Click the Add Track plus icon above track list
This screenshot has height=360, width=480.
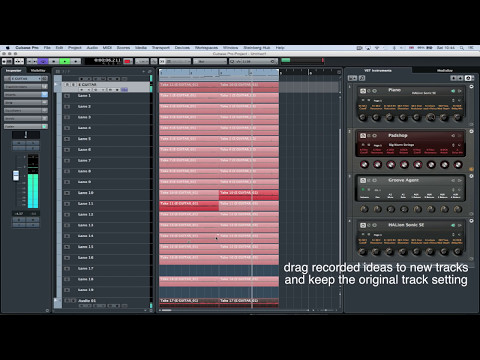coord(144,71)
